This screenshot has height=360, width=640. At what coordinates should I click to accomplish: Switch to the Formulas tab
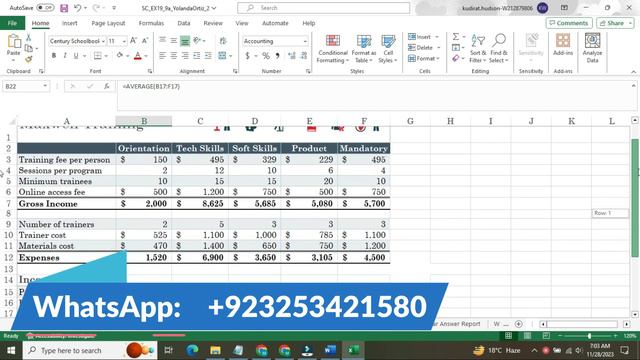click(151, 23)
